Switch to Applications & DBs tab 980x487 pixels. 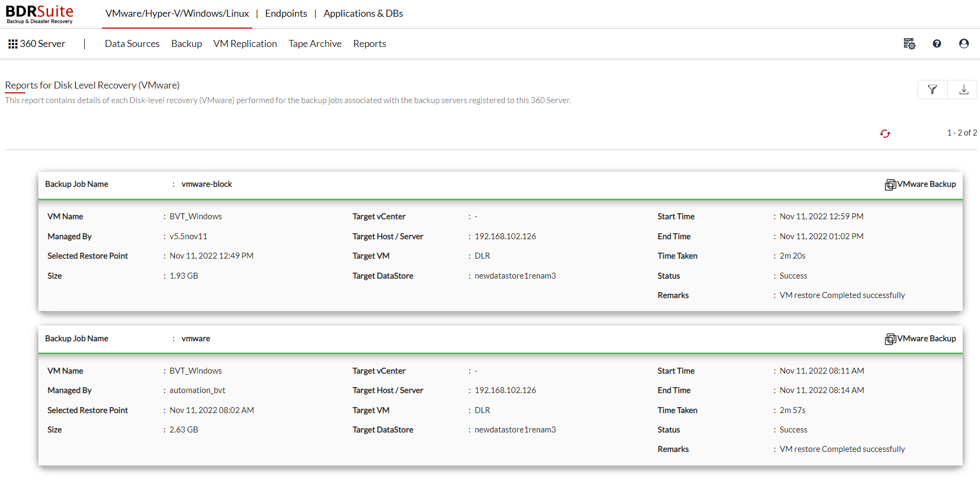[363, 13]
